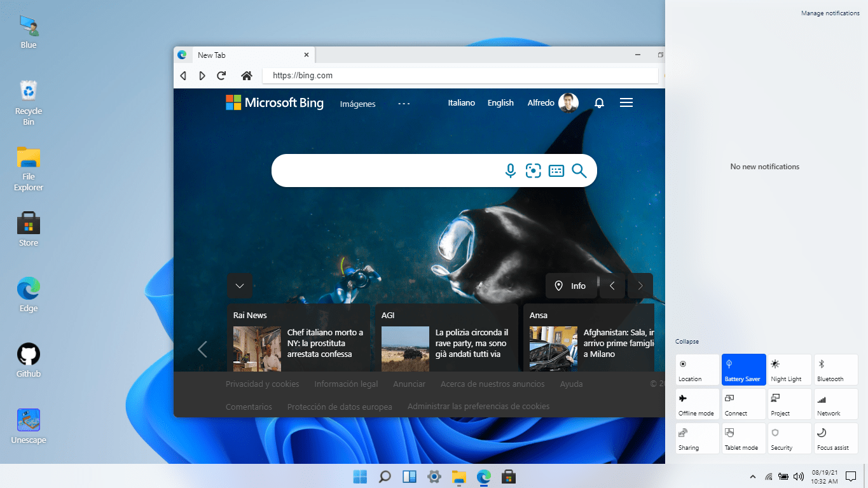The width and height of the screenshot is (868, 488).
Task: Open visual search camera icon
Action: click(533, 171)
